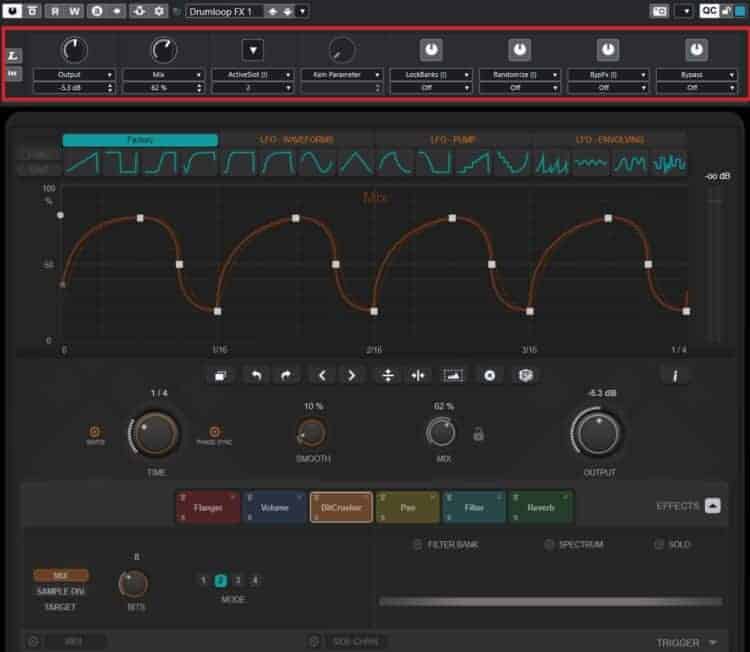Shift the curve right with arrow
Image resolution: width=750 pixels, height=652 pixels.
tap(352, 376)
